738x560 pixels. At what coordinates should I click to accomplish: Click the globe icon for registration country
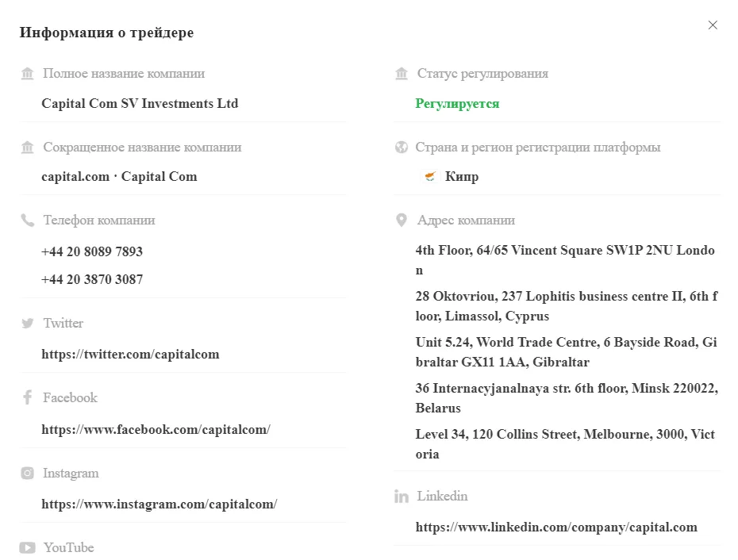[401, 148]
